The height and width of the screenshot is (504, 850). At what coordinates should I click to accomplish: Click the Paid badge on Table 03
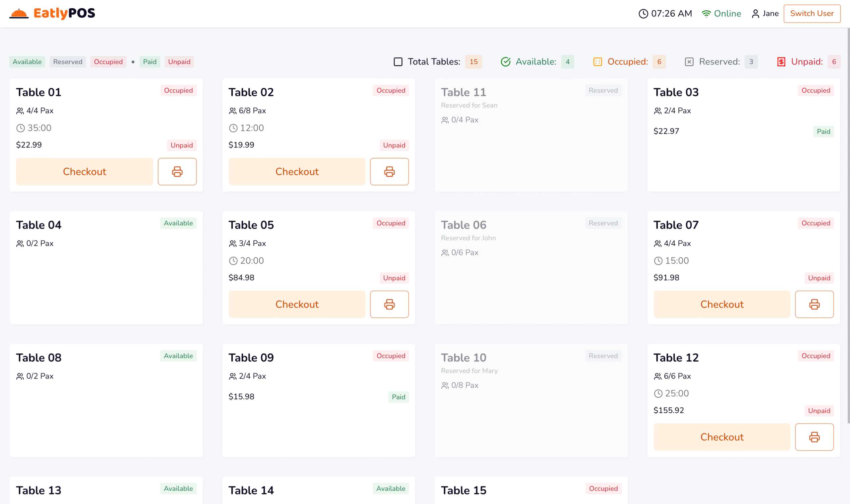click(823, 131)
